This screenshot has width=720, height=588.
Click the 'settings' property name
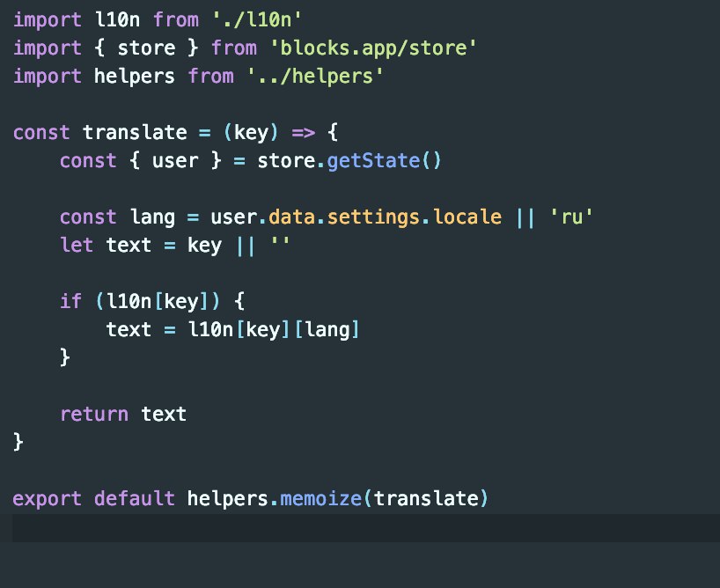(x=373, y=217)
